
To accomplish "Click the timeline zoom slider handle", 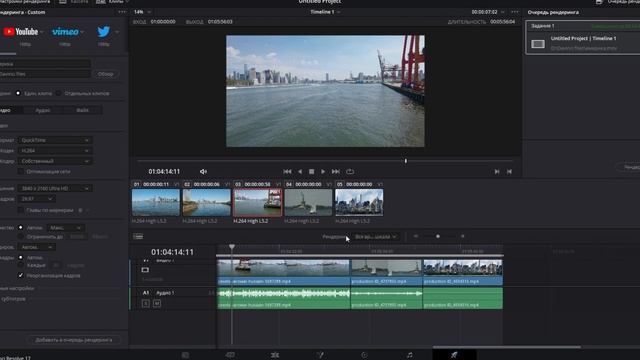I will pos(438,236).
